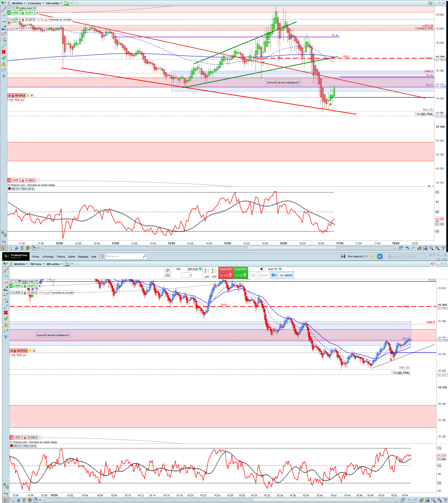The width and height of the screenshot is (448, 503).
Task: Open the Trading menu
Action: tap(60, 257)
